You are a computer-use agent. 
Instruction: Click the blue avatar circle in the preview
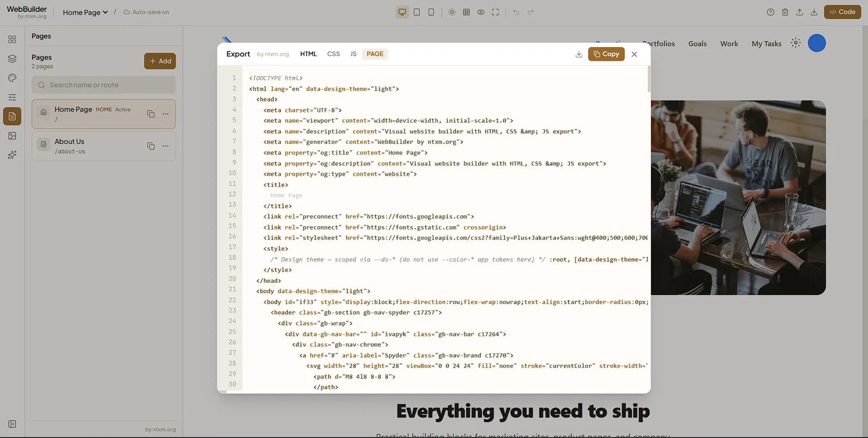coord(816,43)
